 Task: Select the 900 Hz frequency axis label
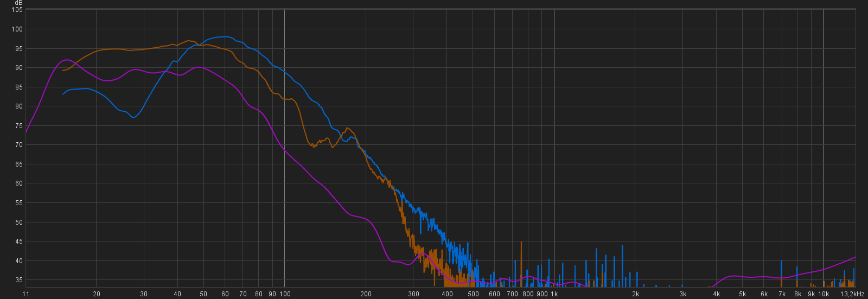[542, 294]
